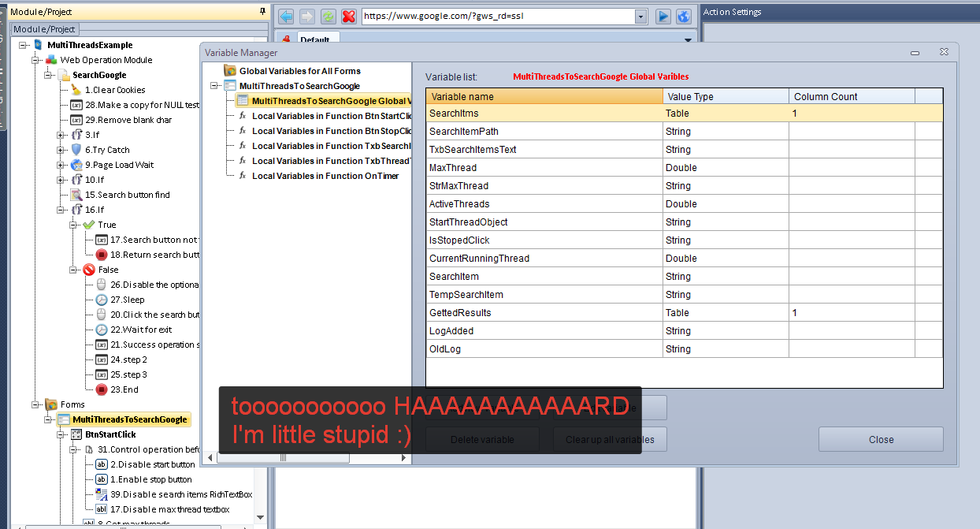Click the red X stop loading icon

tap(348, 16)
